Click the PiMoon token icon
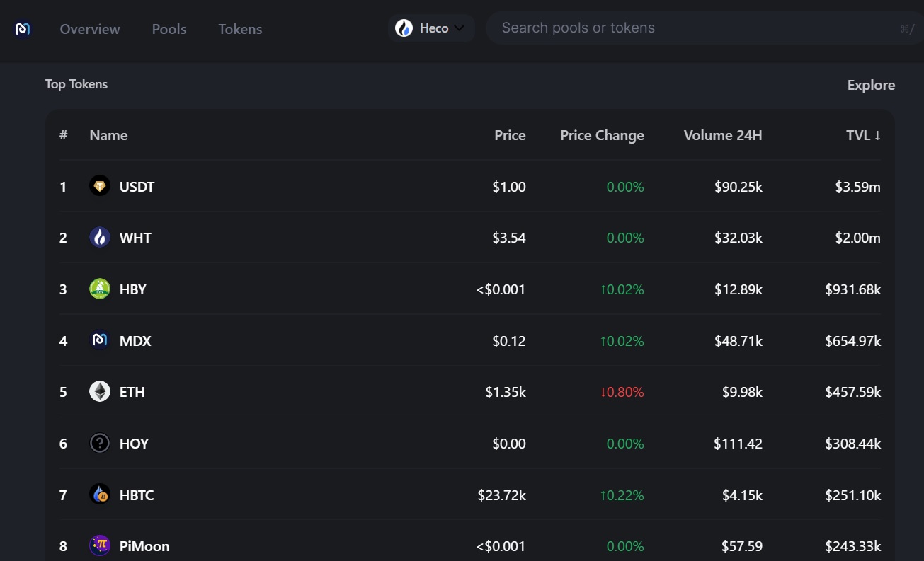 100,545
